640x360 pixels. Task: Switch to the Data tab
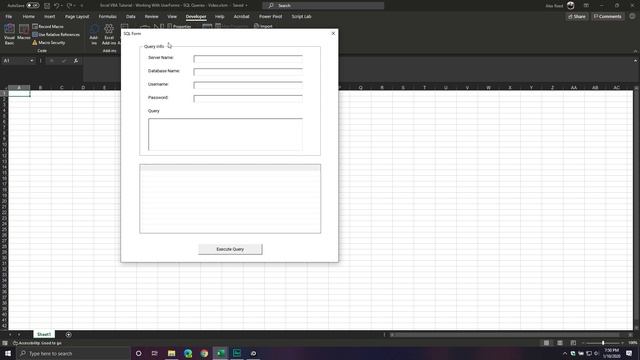click(x=131, y=17)
